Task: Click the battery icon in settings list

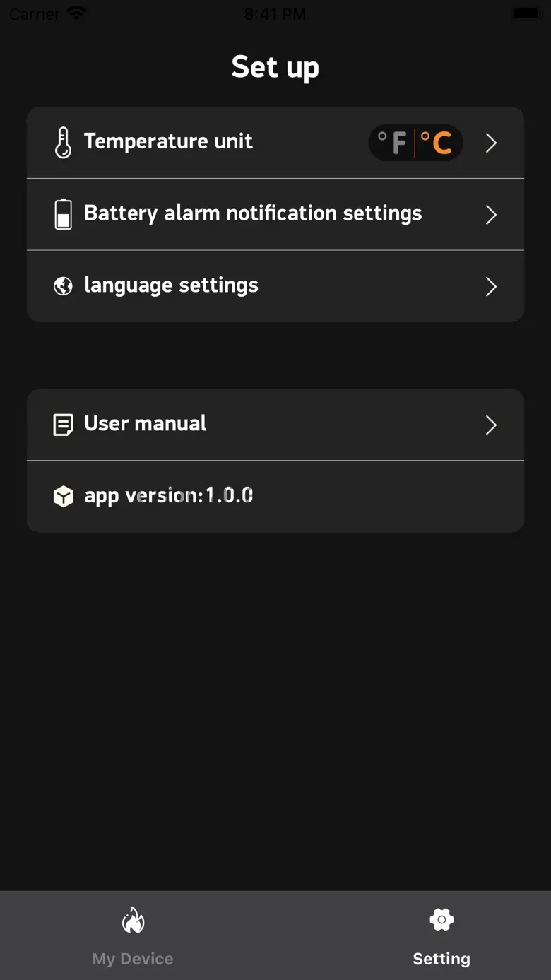Action: coord(63,214)
